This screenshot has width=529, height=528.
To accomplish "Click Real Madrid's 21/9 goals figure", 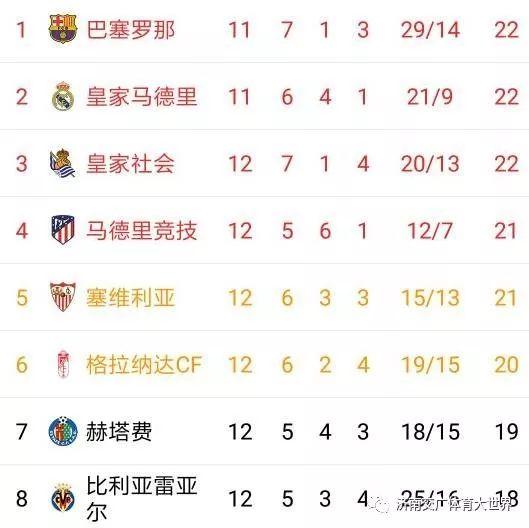I will [x=430, y=97].
